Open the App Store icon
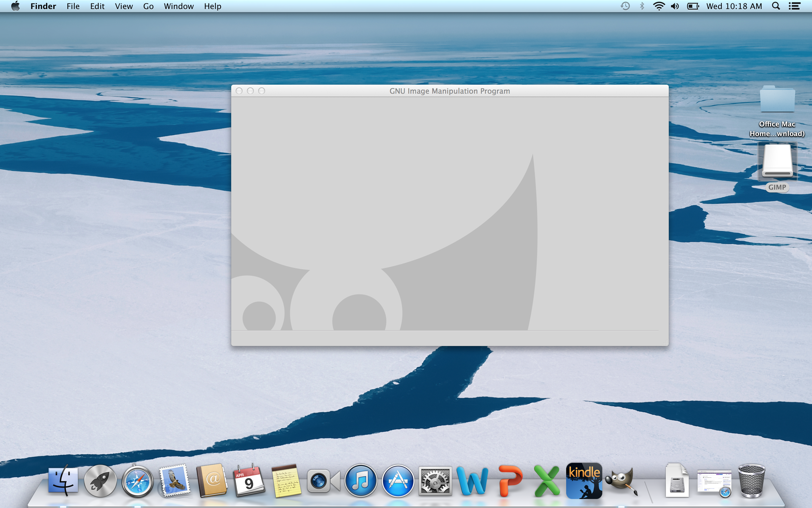This screenshot has height=508, width=812. (x=398, y=481)
